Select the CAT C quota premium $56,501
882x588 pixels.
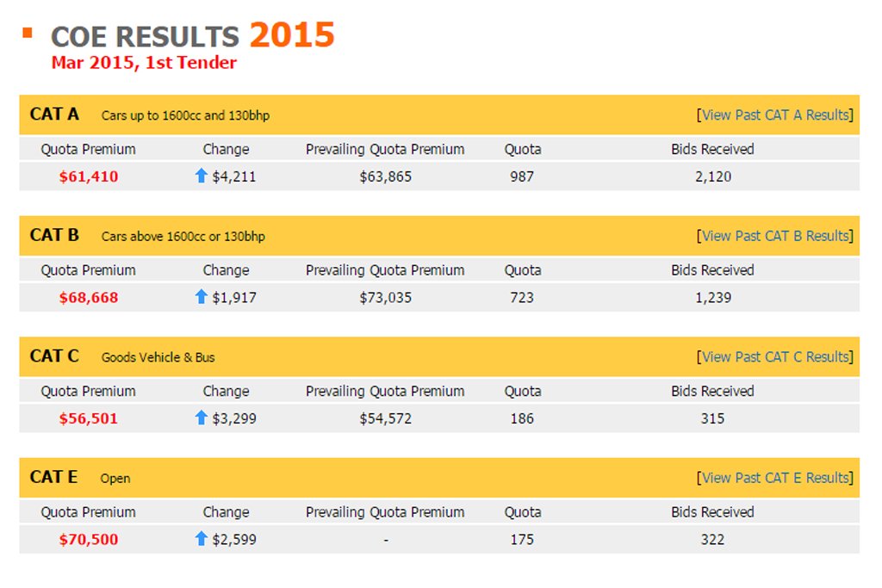click(89, 418)
